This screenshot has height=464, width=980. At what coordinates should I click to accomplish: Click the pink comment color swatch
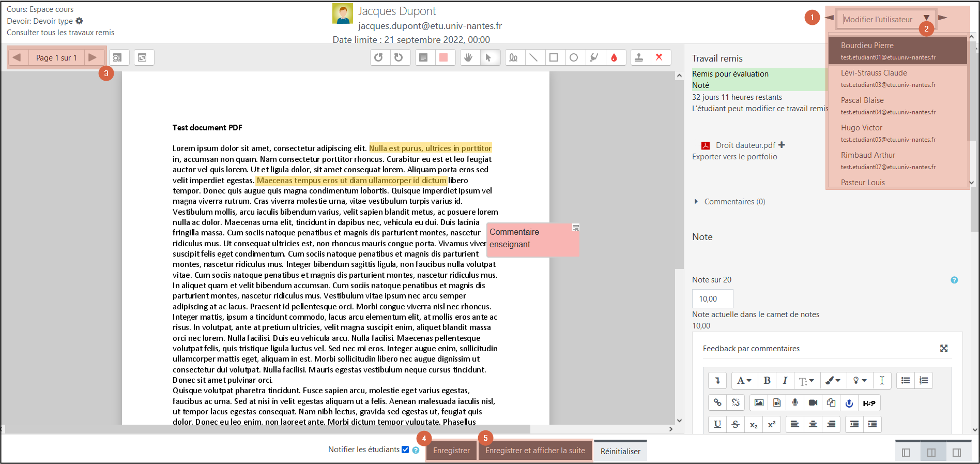click(443, 57)
